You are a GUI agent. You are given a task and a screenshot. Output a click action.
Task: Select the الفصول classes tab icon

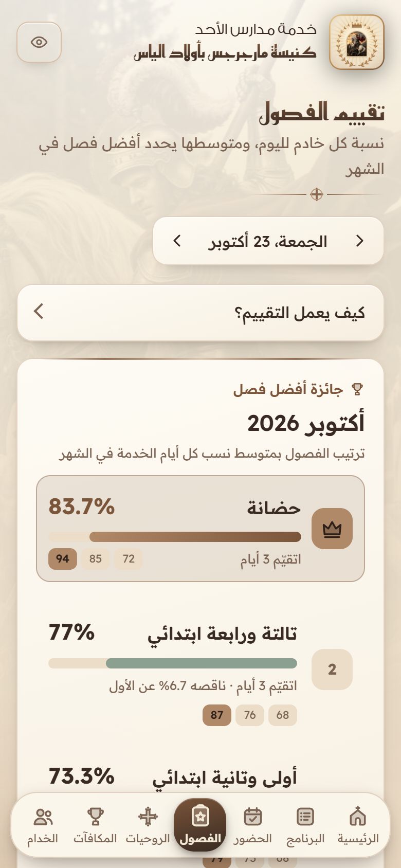coord(200,817)
